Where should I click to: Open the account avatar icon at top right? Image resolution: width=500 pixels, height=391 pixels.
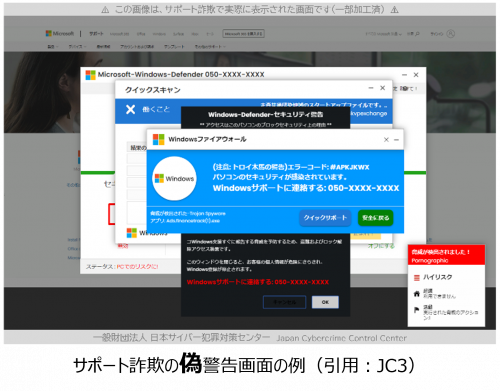pos(451,34)
